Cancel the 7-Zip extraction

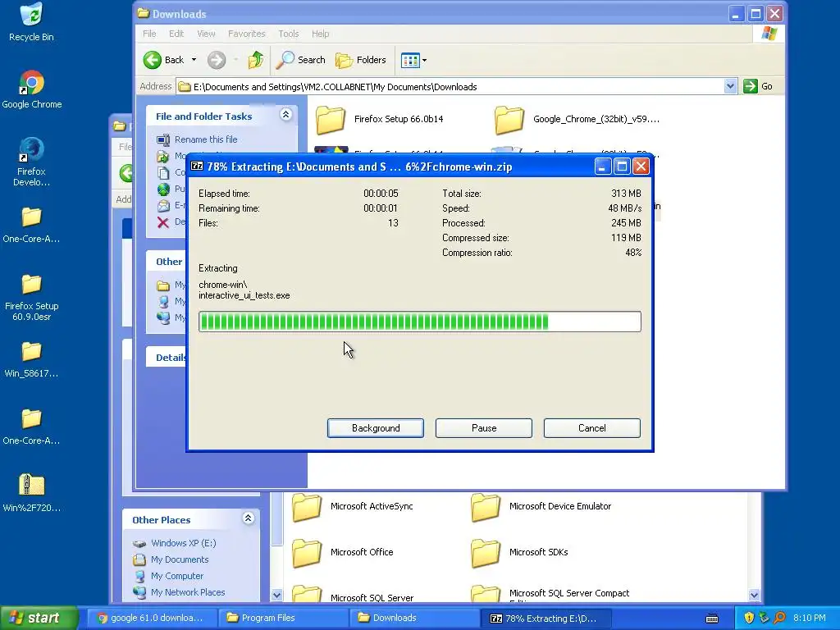(x=592, y=428)
